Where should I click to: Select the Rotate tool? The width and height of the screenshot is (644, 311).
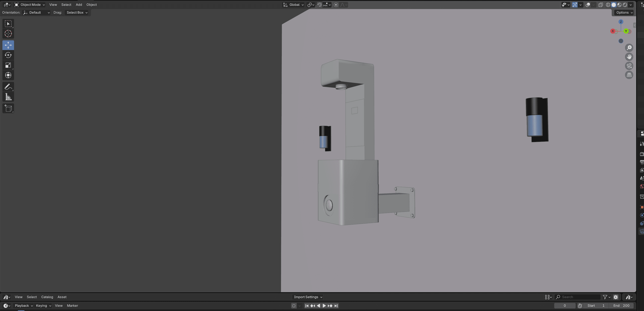tap(8, 55)
